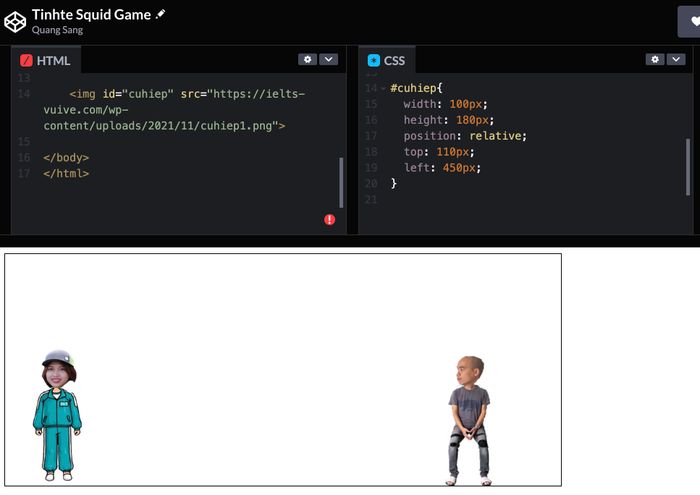
Task: Click the CodePen logo icon
Action: tap(15, 21)
